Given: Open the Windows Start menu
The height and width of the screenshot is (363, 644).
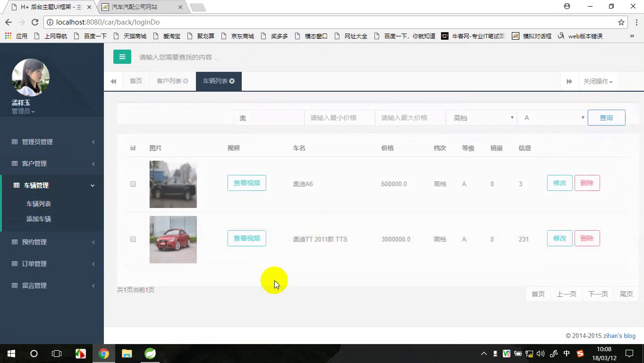Looking at the screenshot, I should point(11,354).
